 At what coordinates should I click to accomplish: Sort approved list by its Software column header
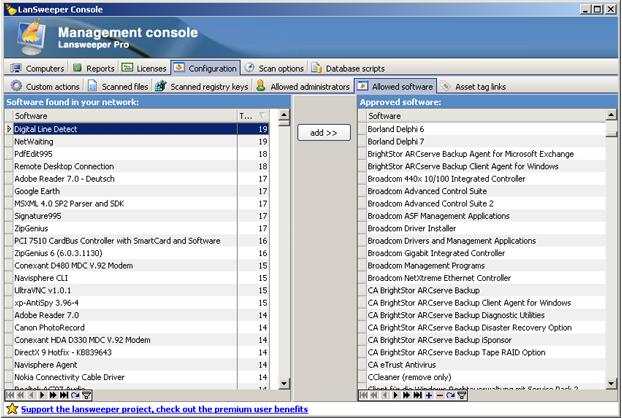point(486,116)
